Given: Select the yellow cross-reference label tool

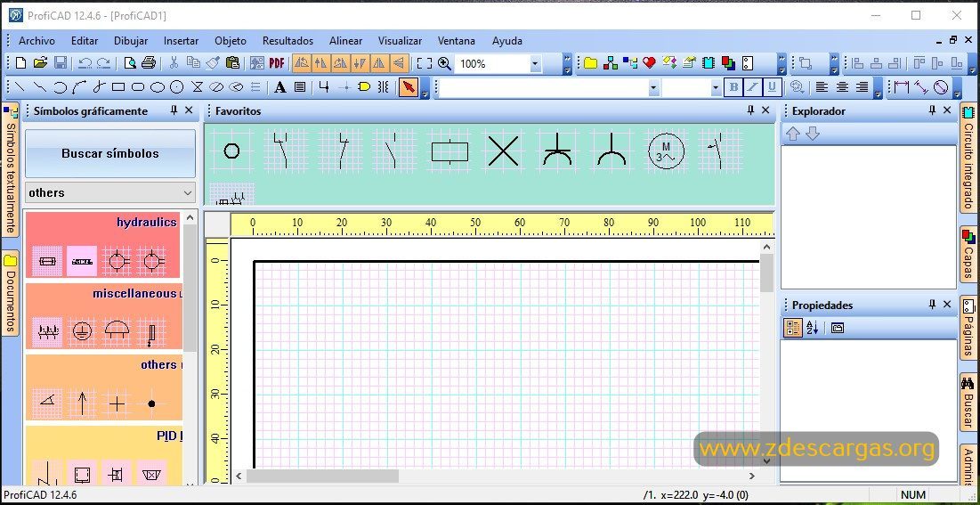Looking at the screenshot, I should [364, 87].
